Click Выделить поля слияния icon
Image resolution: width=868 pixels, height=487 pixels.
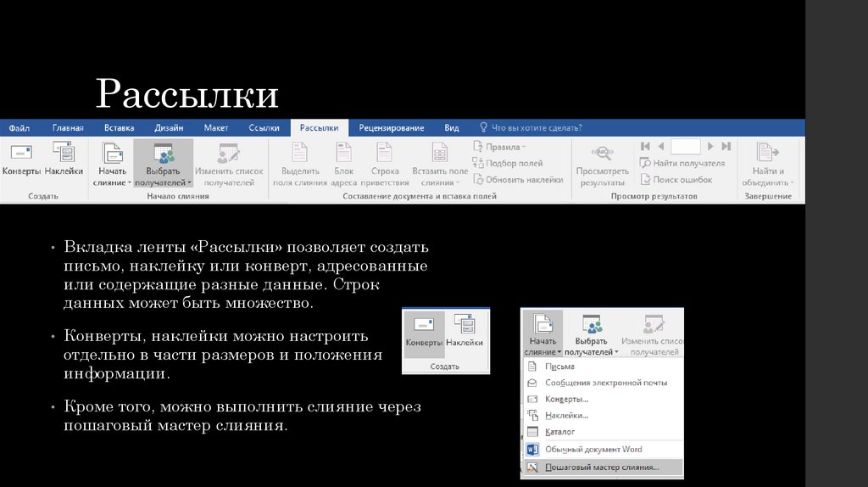[x=299, y=164]
